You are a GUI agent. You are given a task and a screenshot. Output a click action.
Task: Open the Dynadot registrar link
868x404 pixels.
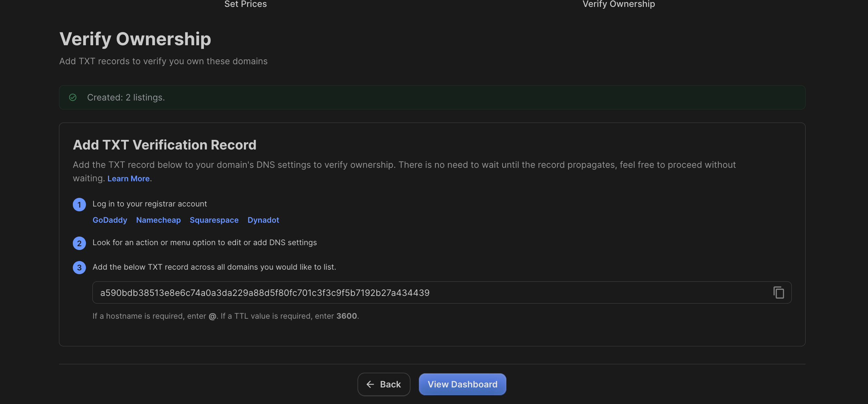point(263,220)
